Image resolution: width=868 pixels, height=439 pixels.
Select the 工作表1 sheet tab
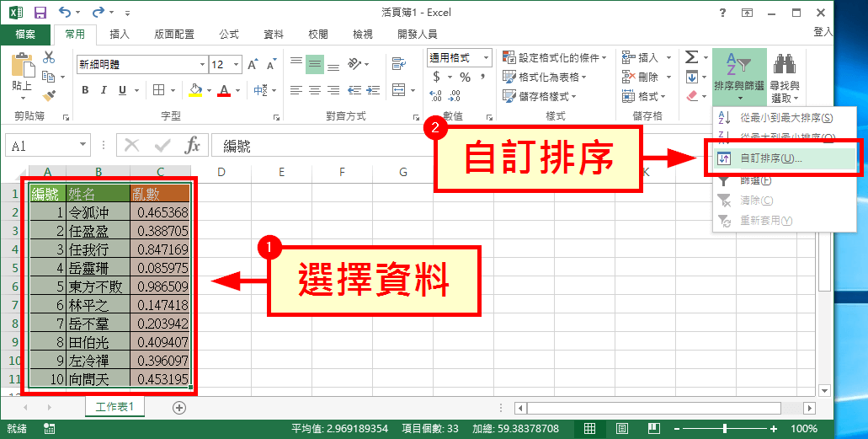point(115,407)
